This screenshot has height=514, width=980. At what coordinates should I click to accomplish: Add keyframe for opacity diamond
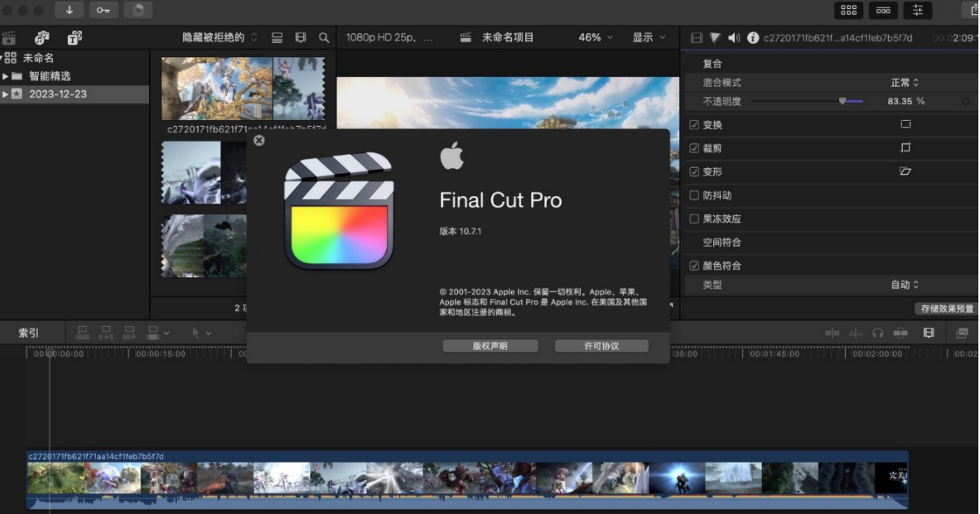(966, 101)
